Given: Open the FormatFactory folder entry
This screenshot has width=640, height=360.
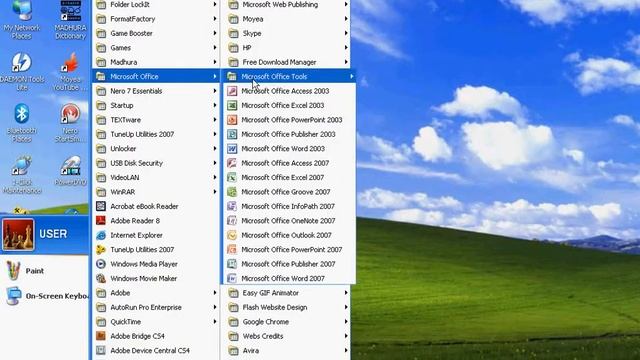Looking at the screenshot, I should (x=156, y=19).
